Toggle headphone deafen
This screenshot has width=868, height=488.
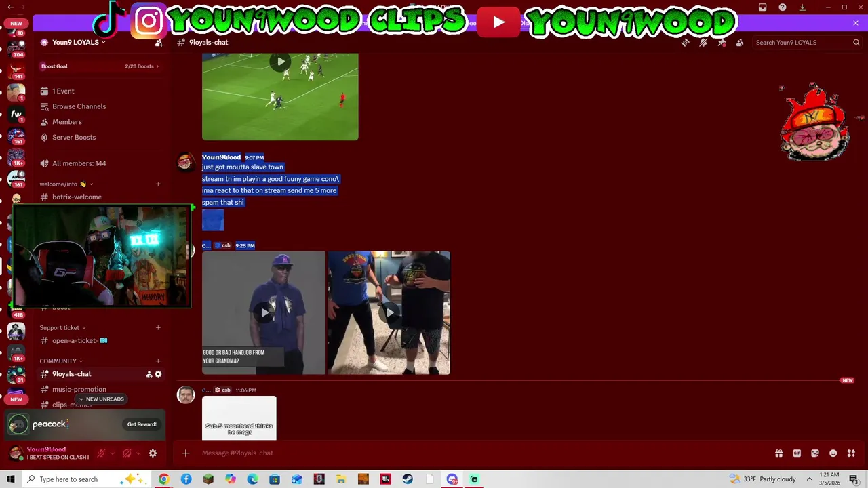click(x=127, y=453)
